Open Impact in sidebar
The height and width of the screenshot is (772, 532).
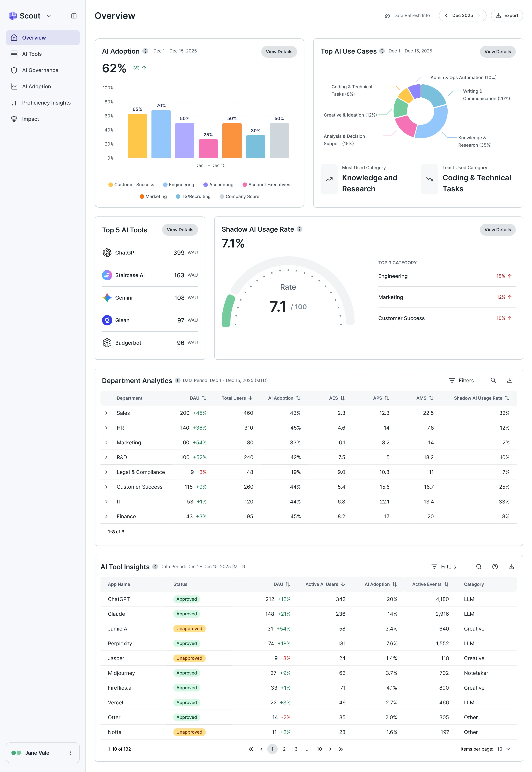point(43,119)
